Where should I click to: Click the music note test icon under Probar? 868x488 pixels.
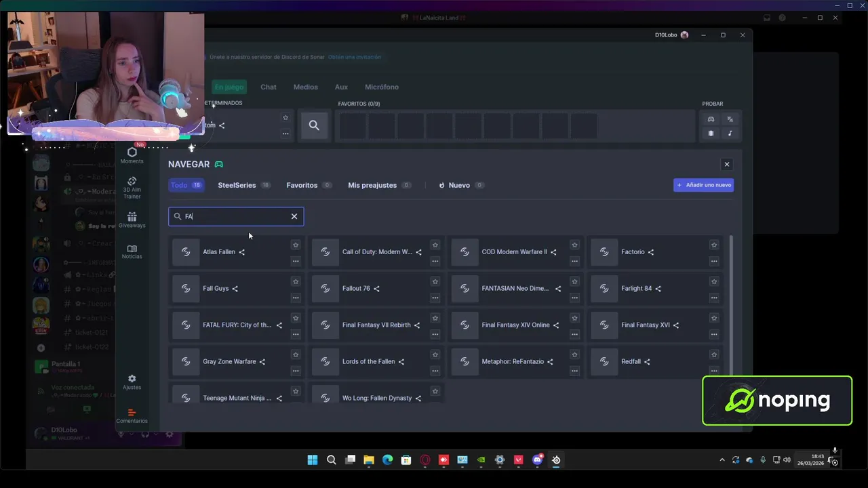[x=730, y=134]
